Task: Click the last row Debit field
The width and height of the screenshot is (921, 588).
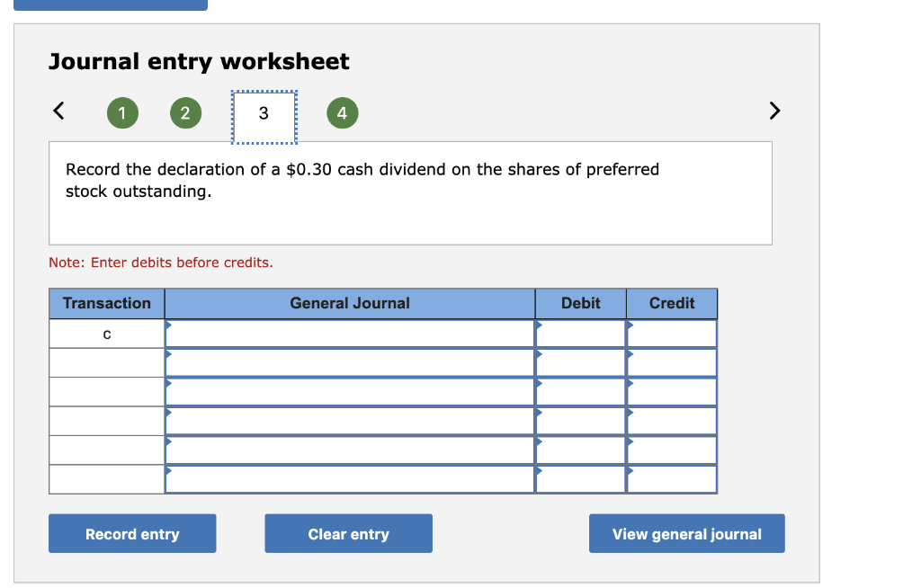Action: 580,479
